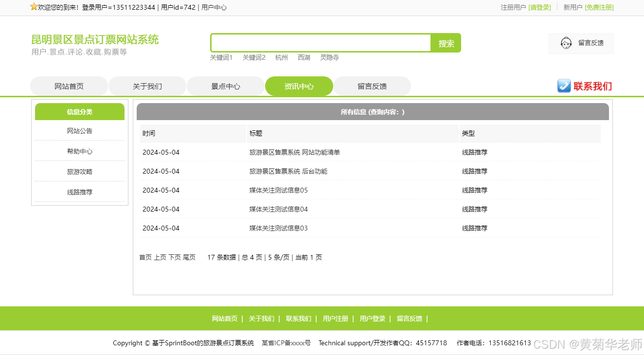Choose 线路推荐 in the left category panel
Screen dimensions: 644x355
pyautogui.click(x=79, y=192)
